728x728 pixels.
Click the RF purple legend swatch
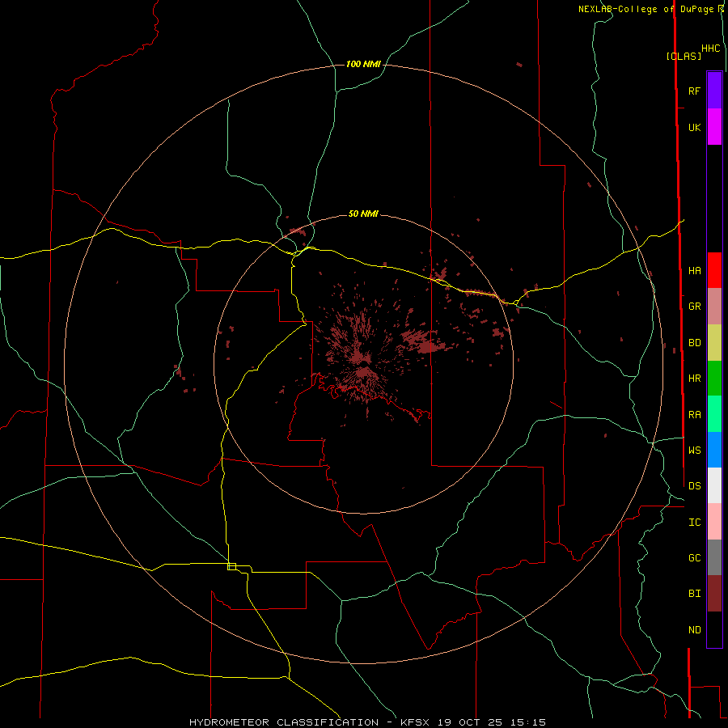click(x=714, y=91)
